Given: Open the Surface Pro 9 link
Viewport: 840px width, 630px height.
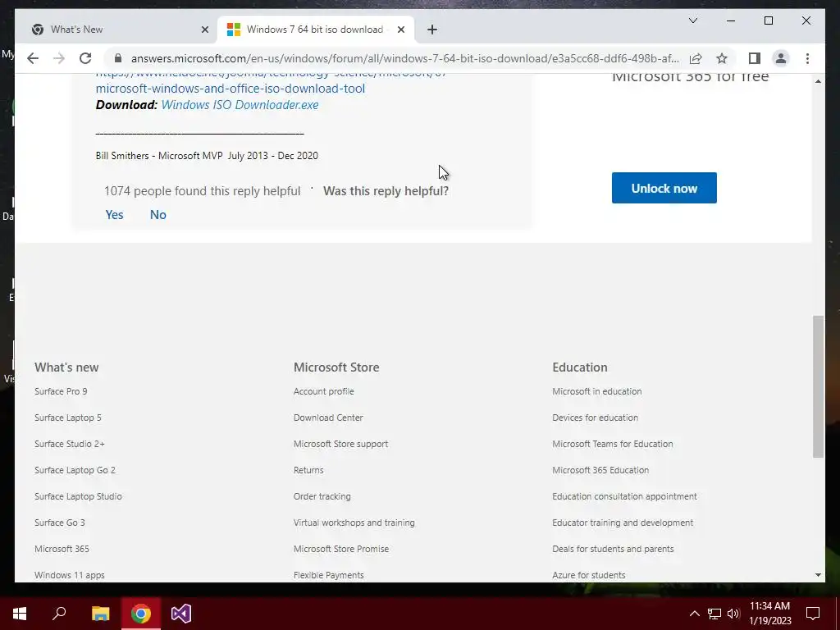Looking at the screenshot, I should pos(61,391).
